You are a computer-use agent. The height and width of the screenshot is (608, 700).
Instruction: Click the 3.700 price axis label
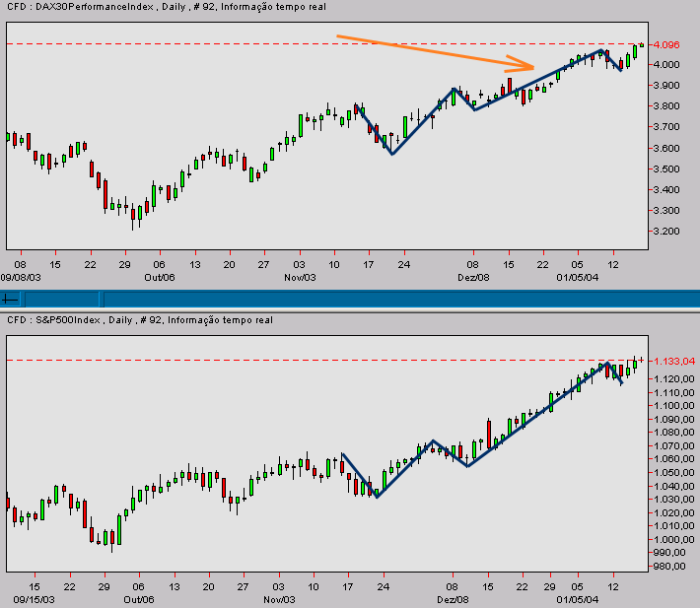666,127
